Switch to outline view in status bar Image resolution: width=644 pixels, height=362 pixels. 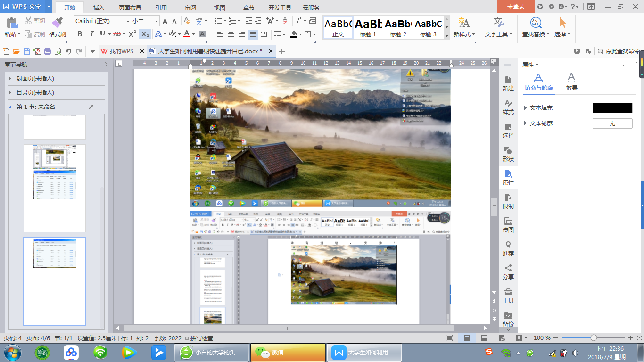tap(484, 338)
